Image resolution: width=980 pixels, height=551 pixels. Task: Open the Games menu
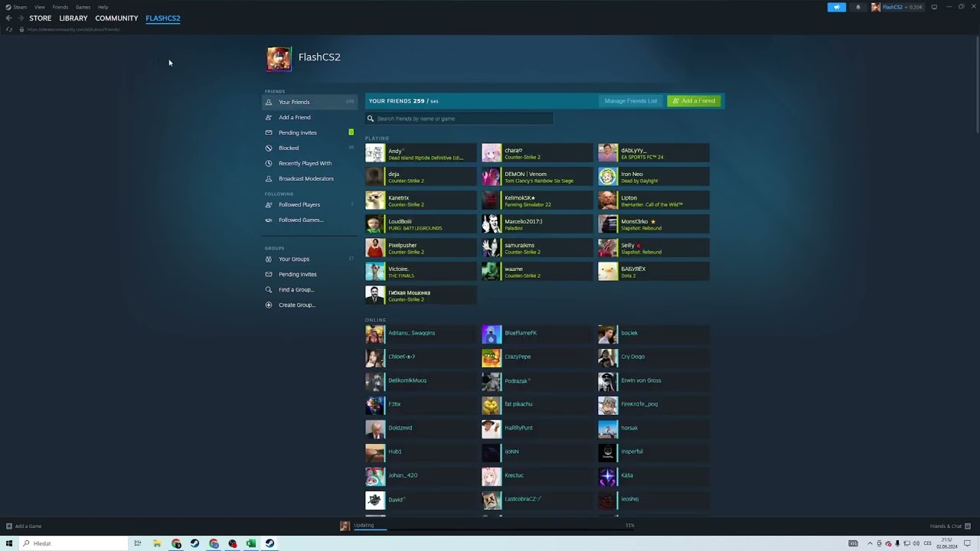click(83, 7)
